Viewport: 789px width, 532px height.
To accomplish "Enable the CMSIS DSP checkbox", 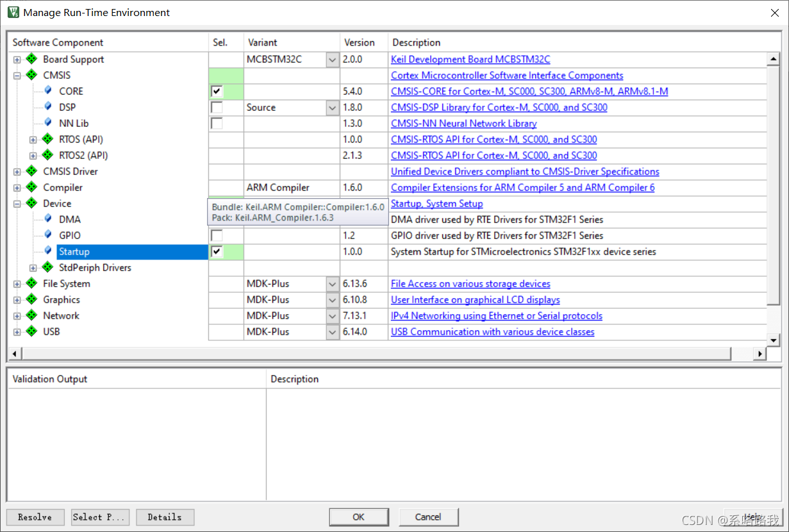I will 217,107.
